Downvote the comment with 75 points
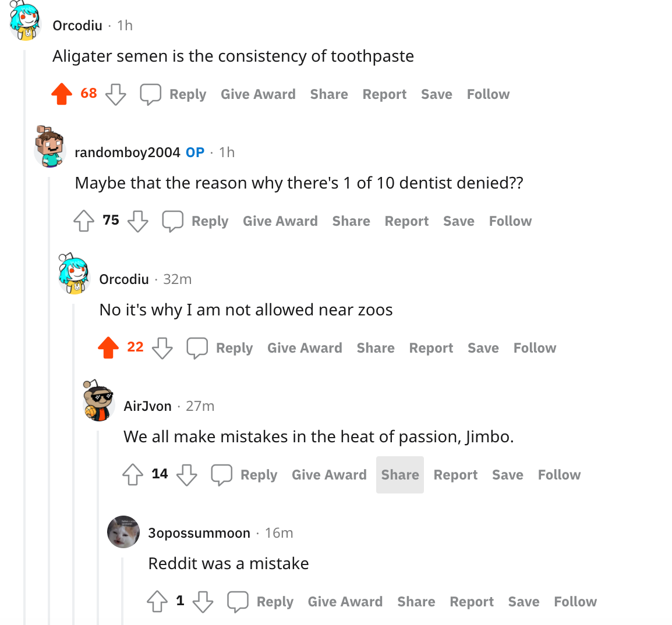The image size is (672, 625). 138,221
